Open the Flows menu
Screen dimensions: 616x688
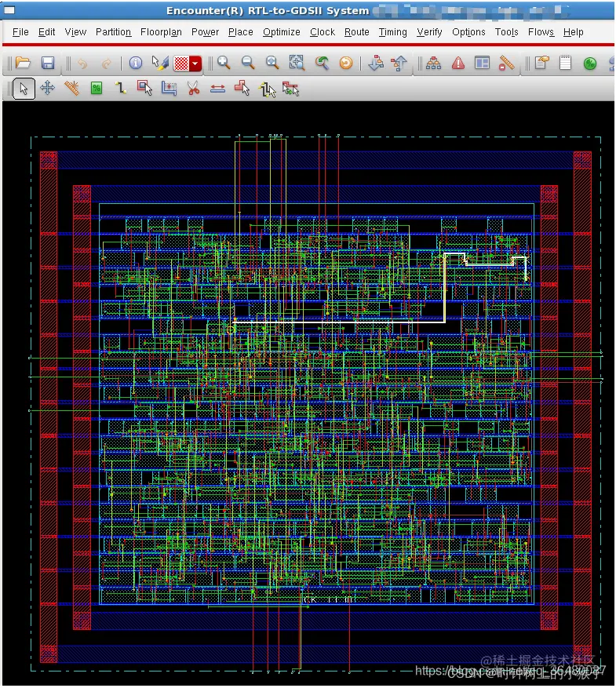541,32
